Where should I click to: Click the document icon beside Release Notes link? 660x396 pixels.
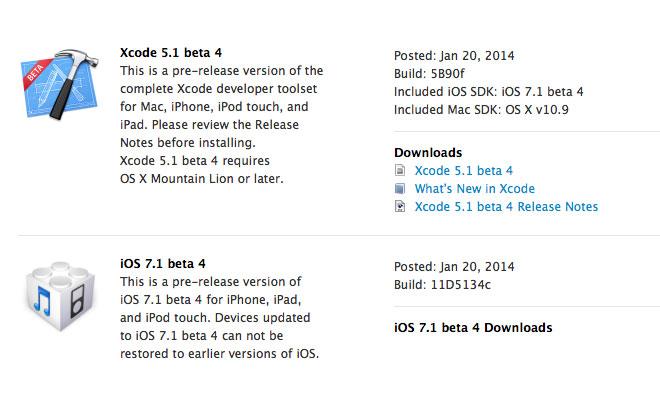tap(400, 206)
